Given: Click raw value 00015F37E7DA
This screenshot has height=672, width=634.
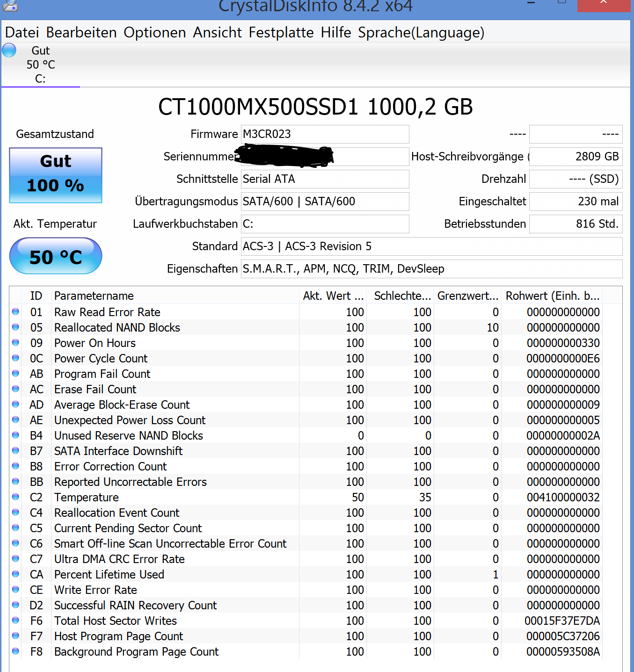Looking at the screenshot, I should (562, 621).
